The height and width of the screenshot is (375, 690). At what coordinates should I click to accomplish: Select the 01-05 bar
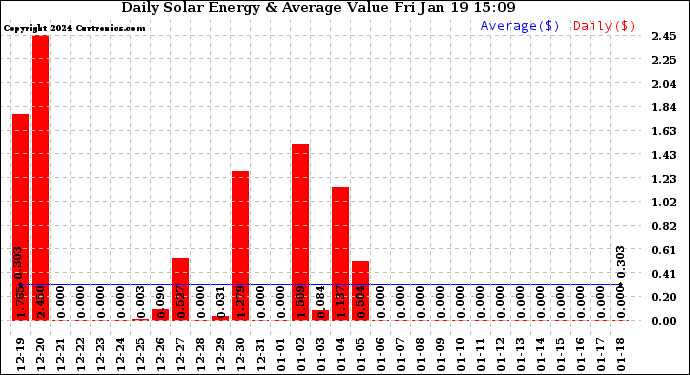pos(360,290)
